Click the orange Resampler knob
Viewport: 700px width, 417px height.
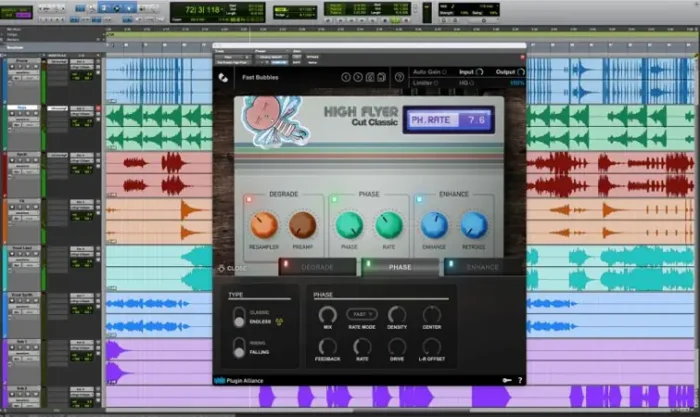(264, 225)
